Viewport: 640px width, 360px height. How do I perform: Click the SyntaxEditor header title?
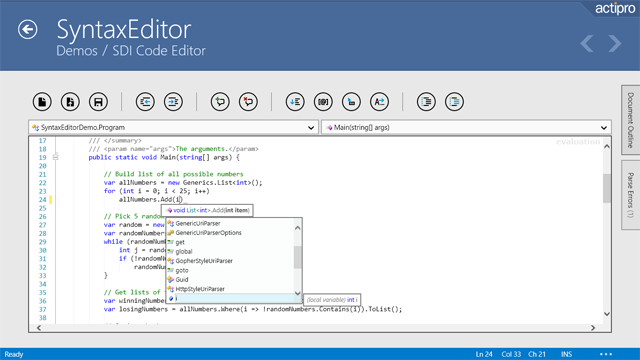(123, 29)
